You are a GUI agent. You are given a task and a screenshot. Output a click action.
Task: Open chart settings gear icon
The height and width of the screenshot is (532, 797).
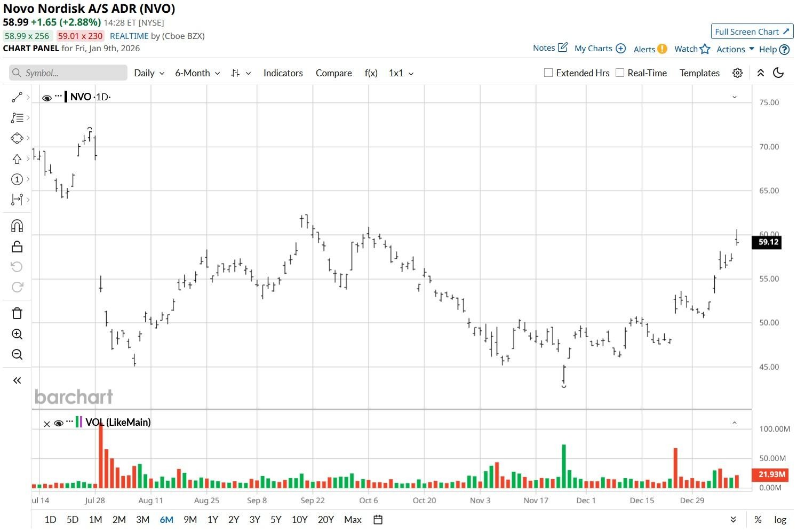coord(737,73)
